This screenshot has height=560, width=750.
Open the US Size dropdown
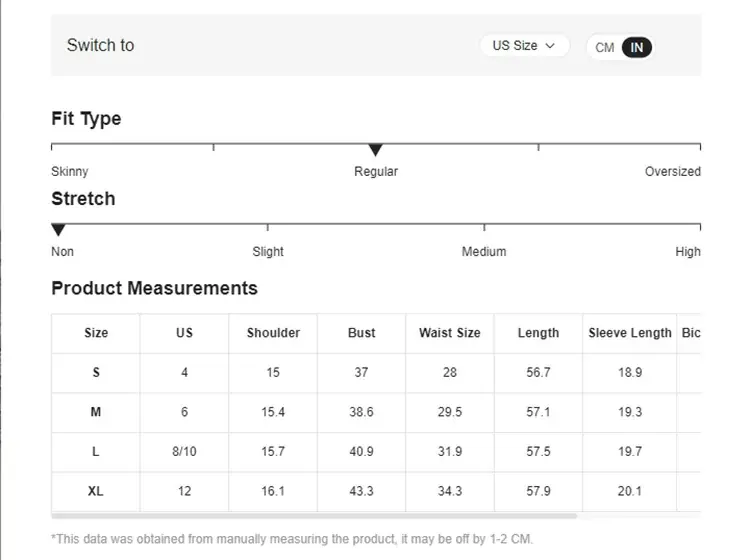pyautogui.click(x=524, y=46)
